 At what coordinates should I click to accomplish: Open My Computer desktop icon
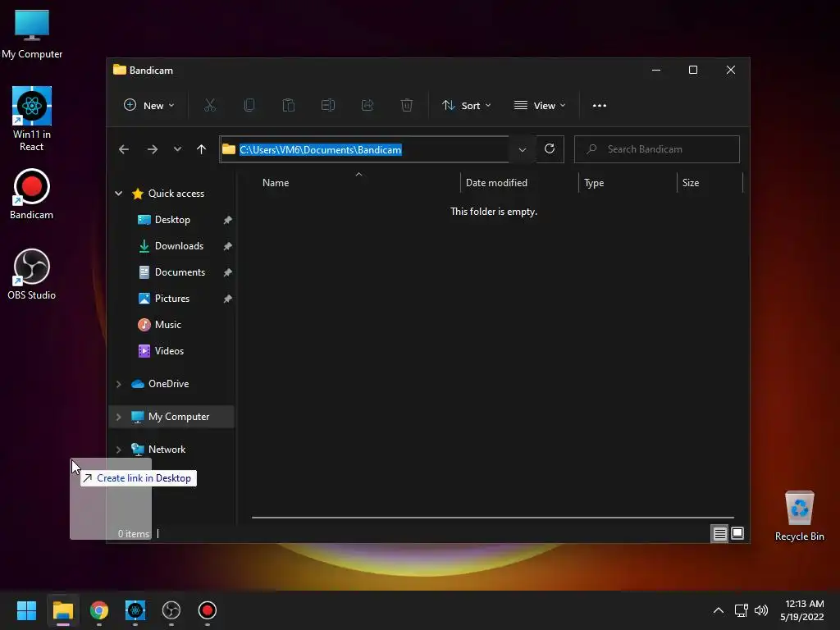(x=32, y=34)
